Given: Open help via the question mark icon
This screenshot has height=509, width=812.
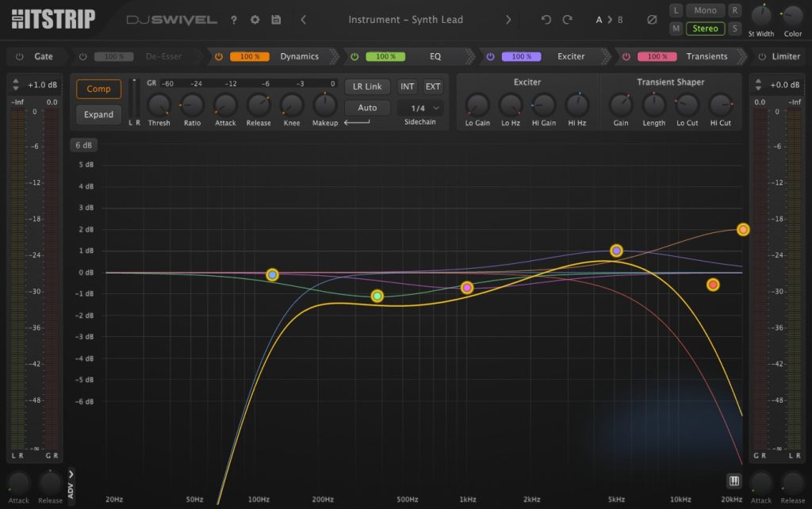Looking at the screenshot, I should (234, 20).
